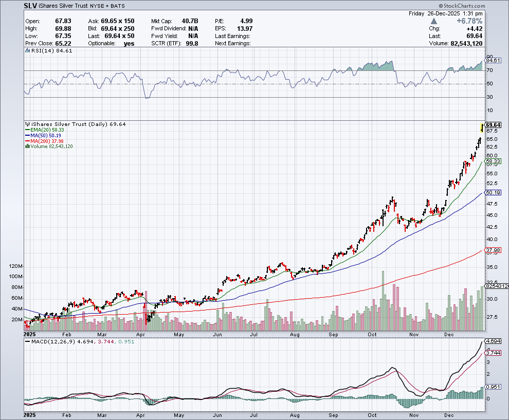Viewport: 509px width, 420px height.
Task: Click the RSI 84.61 value tag on the right axis
Action: [493, 60]
